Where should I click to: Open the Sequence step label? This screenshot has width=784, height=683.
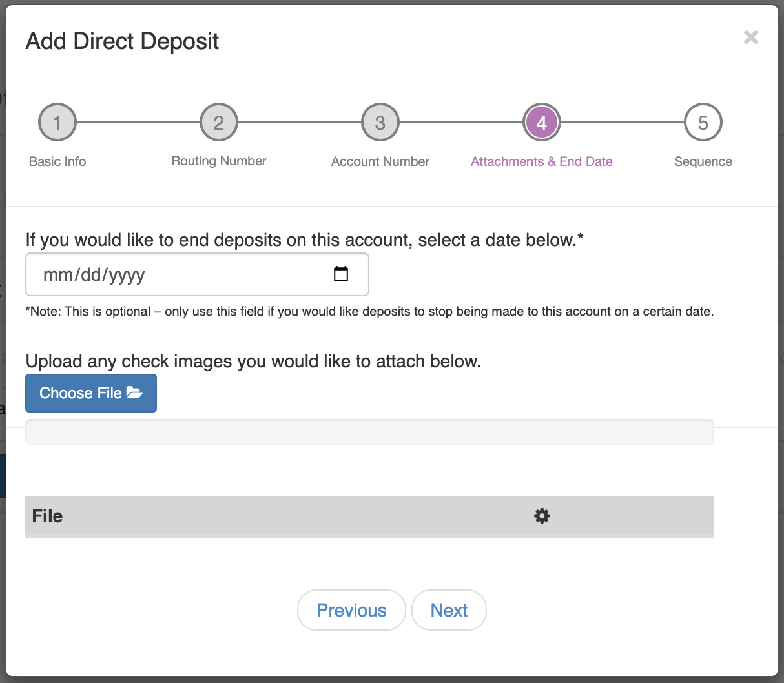703,161
